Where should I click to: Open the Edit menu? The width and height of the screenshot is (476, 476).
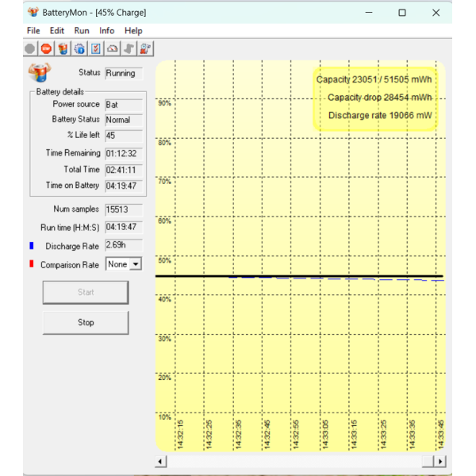point(57,31)
